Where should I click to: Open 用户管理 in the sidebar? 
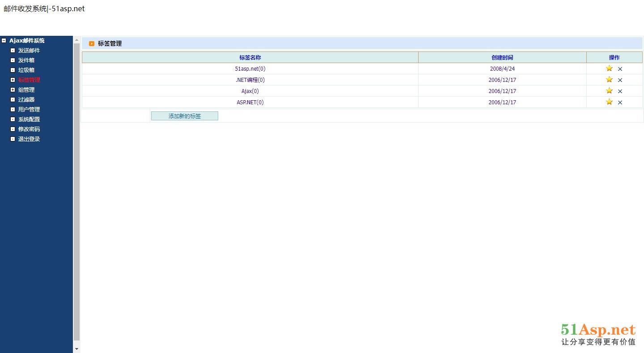point(29,110)
